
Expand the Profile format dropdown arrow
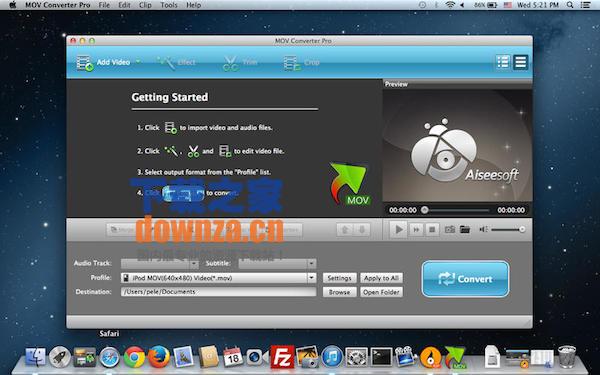311,278
